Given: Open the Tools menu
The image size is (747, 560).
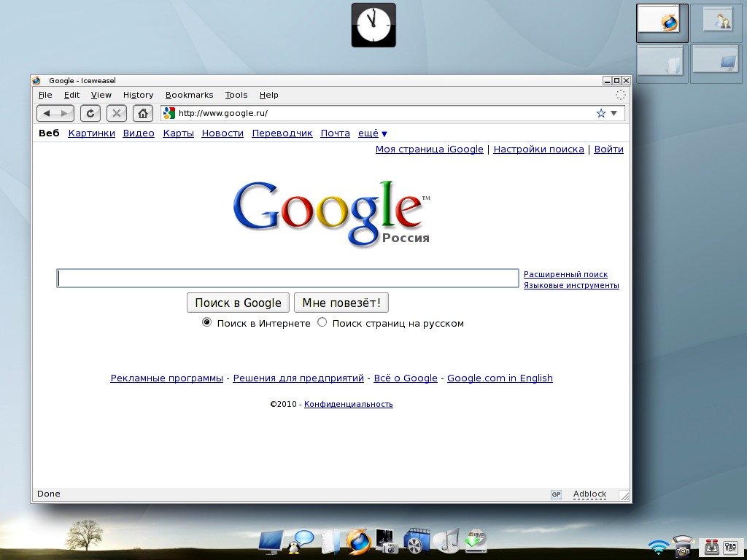Looking at the screenshot, I should coord(236,95).
